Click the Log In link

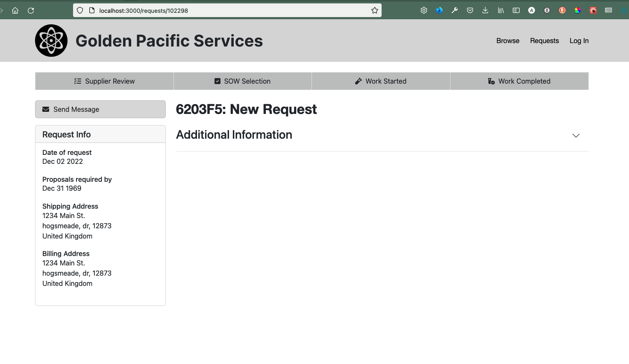[x=579, y=41]
